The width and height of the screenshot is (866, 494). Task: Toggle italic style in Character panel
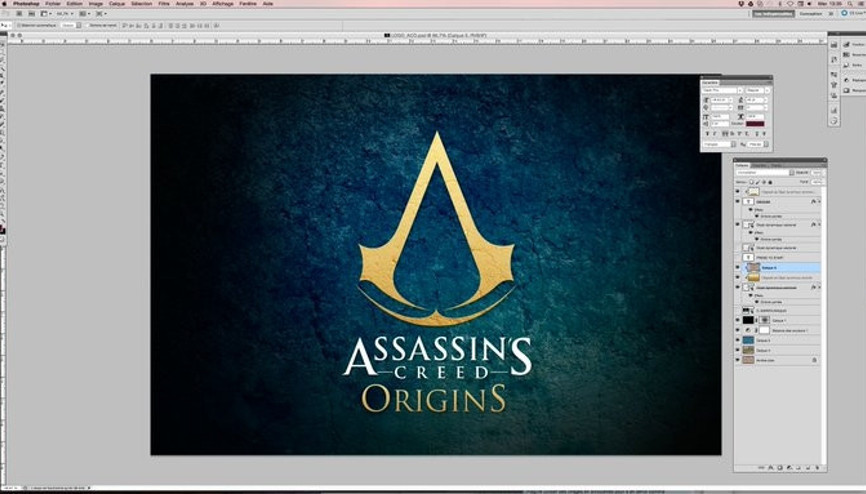pos(715,134)
